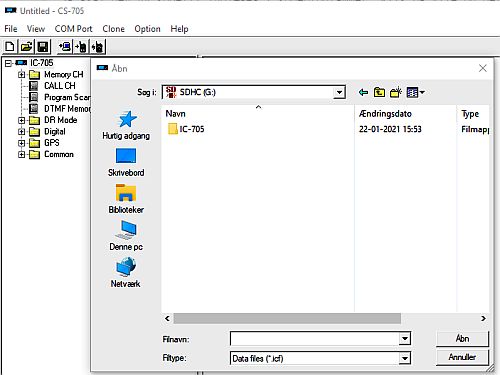Open the Help menu
The width and height of the screenshot is (500, 375).
click(x=179, y=29)
